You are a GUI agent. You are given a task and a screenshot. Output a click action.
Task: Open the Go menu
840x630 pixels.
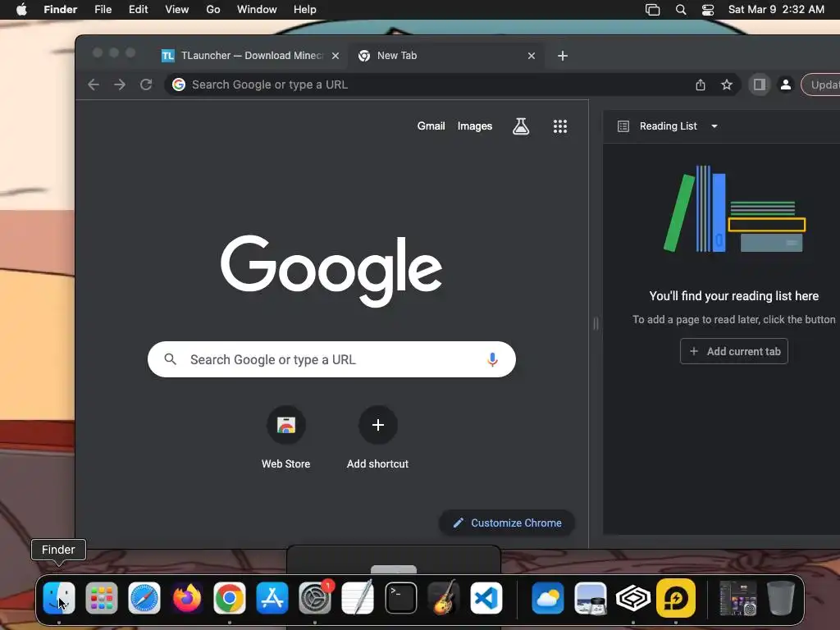[213, 10]
